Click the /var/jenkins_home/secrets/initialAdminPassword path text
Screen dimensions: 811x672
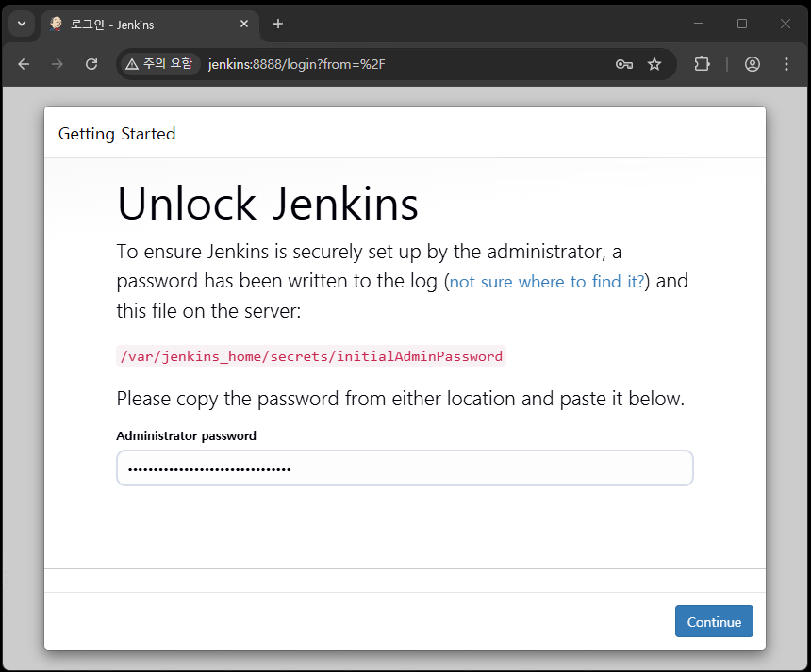(311, 356)
